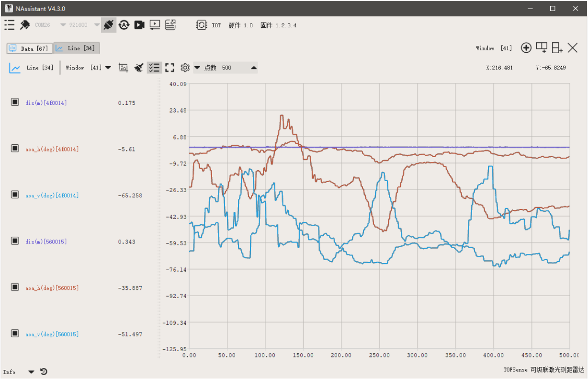The image size is (588, 379).
Task: Toggle the aoa_v(deg)[4f0014] series checkbox
Action: [15, 195]
